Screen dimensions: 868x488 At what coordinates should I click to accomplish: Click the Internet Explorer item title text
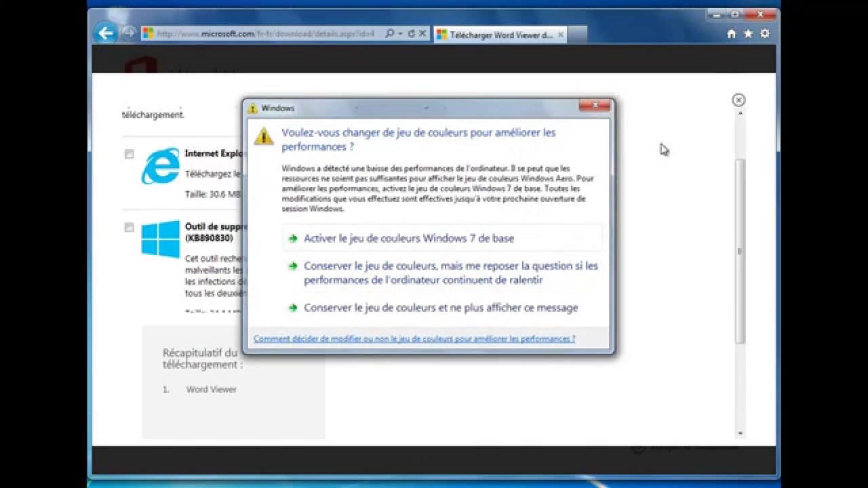click(214, 154)
